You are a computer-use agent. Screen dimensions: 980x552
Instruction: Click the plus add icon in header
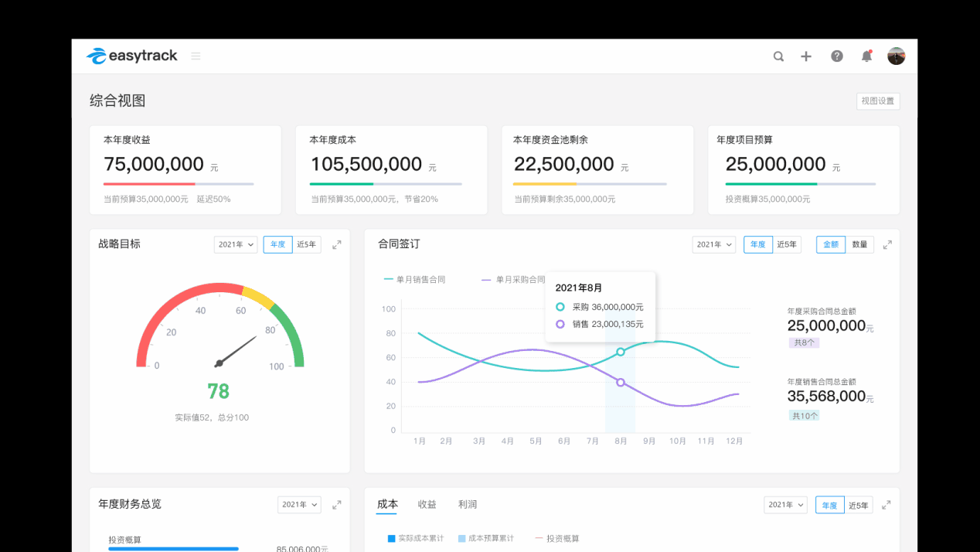point(806,56)
